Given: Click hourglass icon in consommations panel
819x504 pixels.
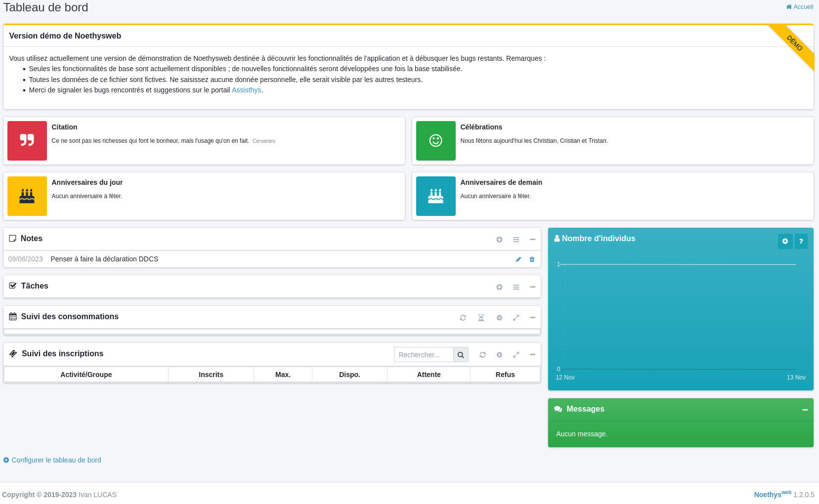Looking at the screenshot, I should (481, 318).
